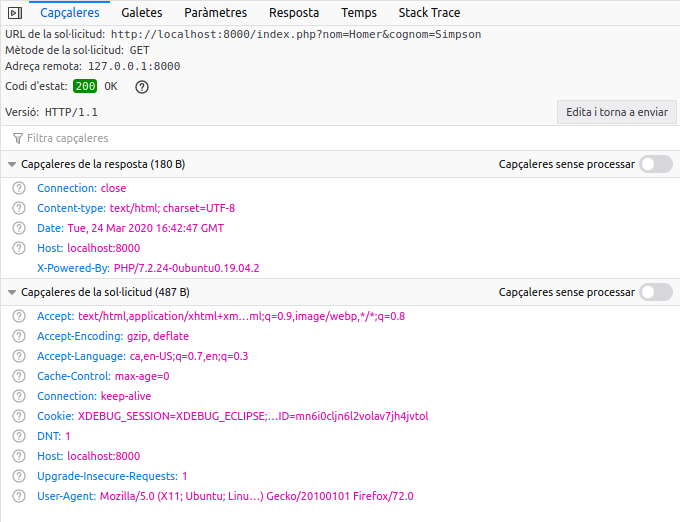Screen dimensions: 680x522
Task: Collapse Capçaleres de la sol·licitud section
Action: pos(12,292)
